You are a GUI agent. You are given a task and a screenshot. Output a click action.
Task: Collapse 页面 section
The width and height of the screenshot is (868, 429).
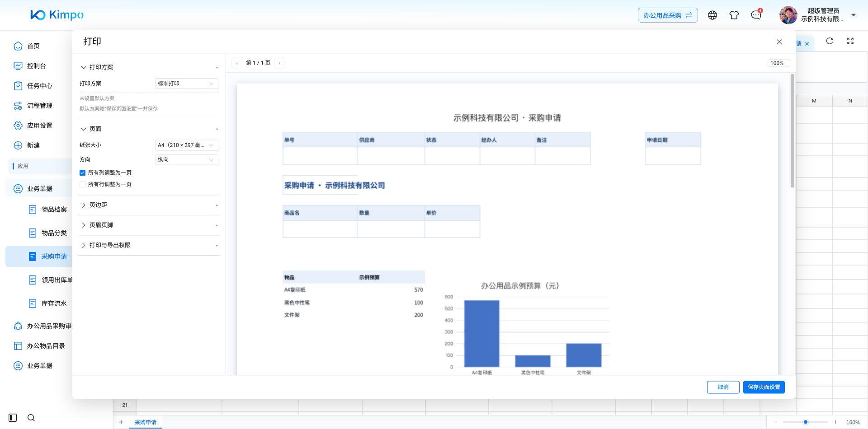149,129
